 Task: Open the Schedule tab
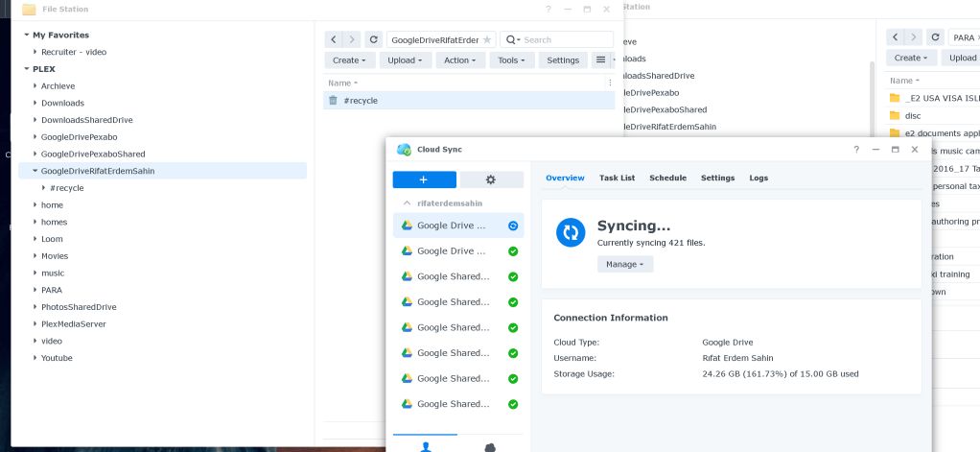[x=668, y=178]
